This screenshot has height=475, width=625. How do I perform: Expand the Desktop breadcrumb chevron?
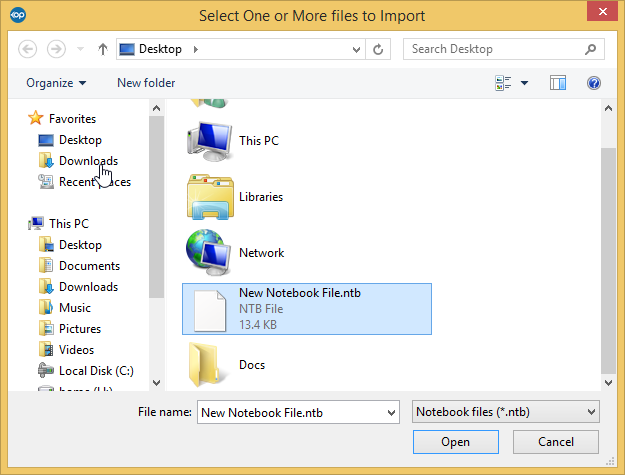(196, 49)
